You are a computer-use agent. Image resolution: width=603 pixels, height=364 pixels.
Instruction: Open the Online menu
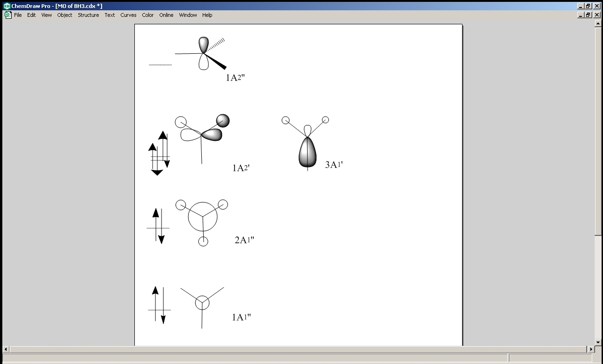coord(166,15)
